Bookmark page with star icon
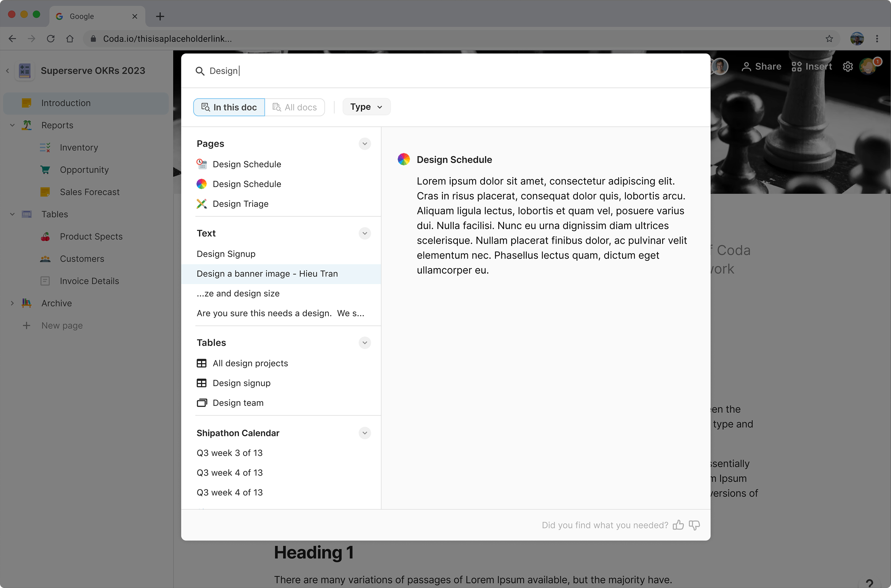 point(829,39)
